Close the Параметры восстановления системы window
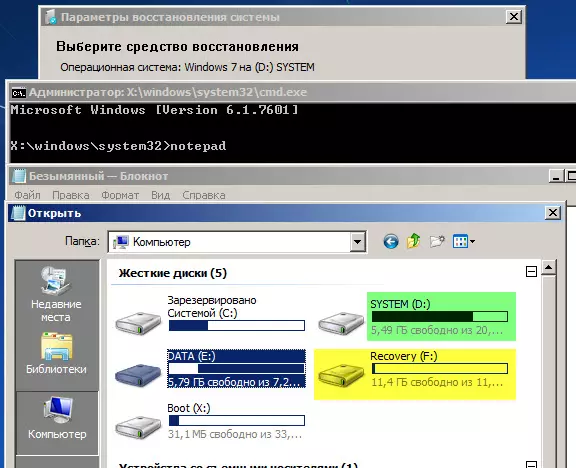This screenshot has height=468, width=576. point(514,17)
